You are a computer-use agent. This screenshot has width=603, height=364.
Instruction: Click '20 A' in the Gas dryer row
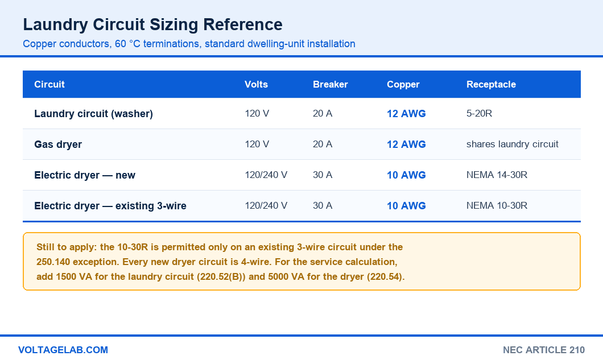pyautogui.click(x=323, y=144)
